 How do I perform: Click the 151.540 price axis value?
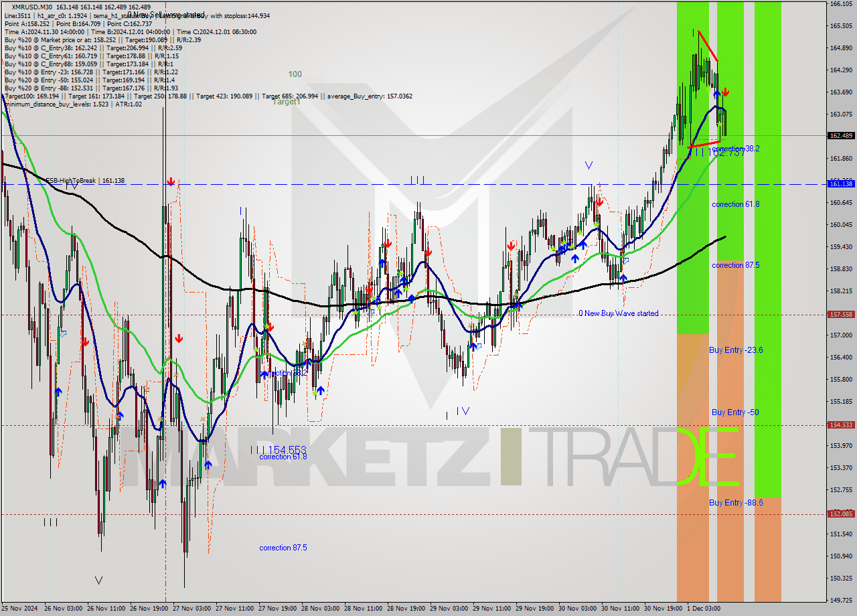pos(841,534)
